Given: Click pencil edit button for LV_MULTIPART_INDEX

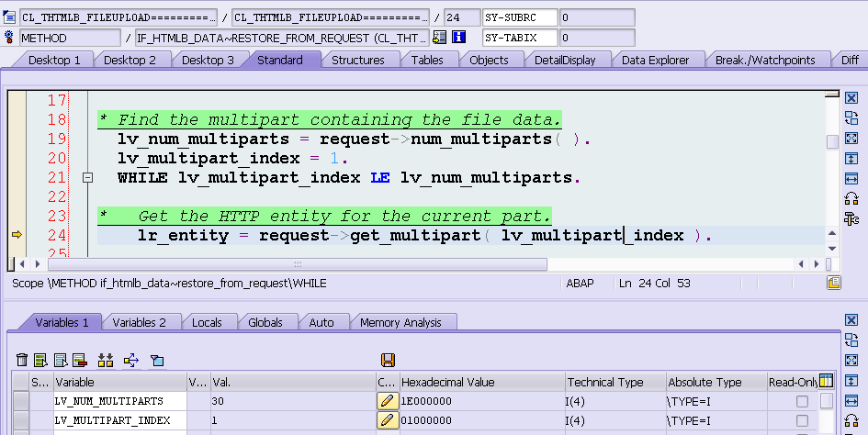Looking at the screenshot, I should [388, 420].
